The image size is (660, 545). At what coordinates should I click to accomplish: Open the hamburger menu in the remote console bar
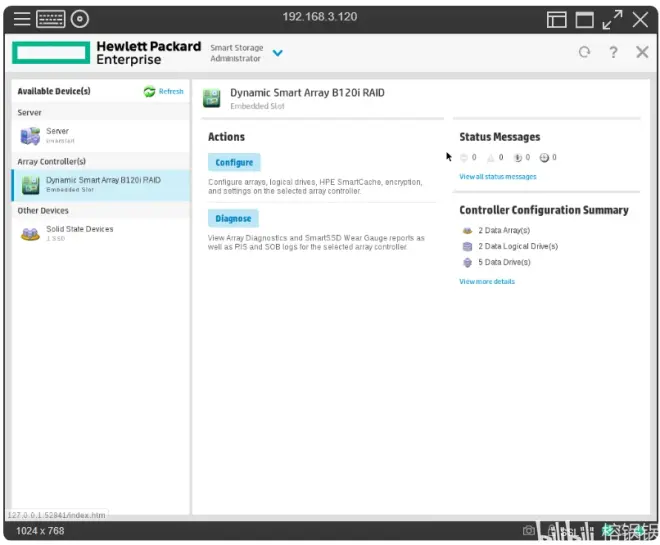click(x=21, y=19)
